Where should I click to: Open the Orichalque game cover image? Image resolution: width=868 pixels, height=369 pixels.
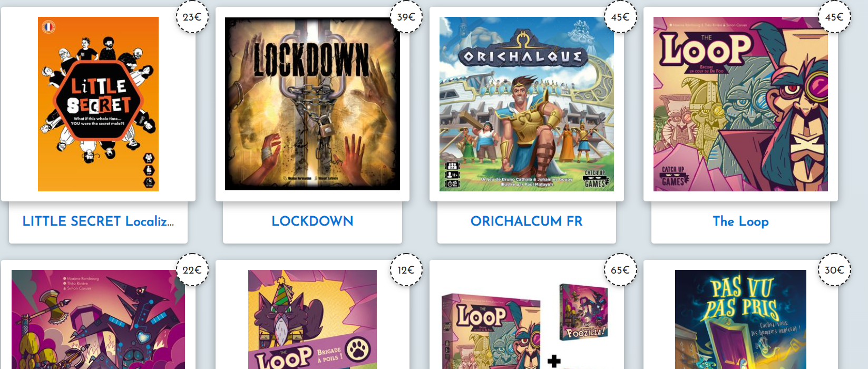pos(526,104)
